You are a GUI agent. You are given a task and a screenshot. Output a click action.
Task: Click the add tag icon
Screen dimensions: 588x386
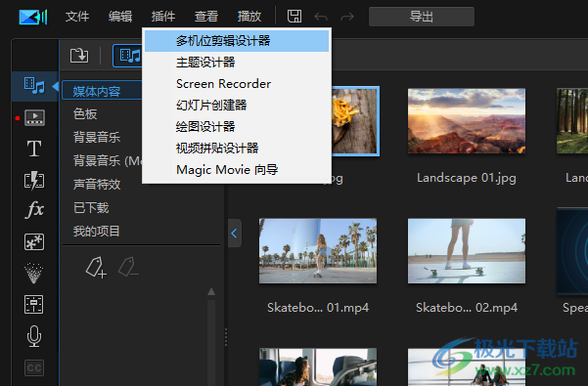[x=96, y=268]
